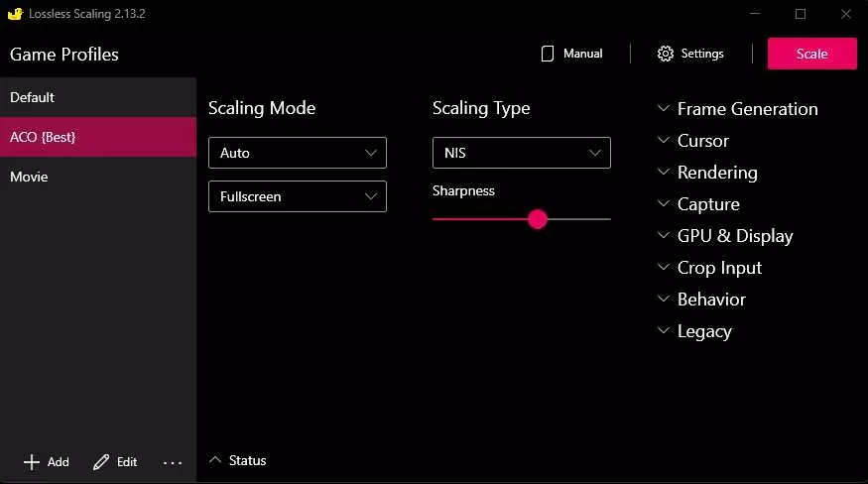This screenshot has width=868, height=484.
Task: Open the NIS Scaling Type dropdown
Action: (521, 153)
